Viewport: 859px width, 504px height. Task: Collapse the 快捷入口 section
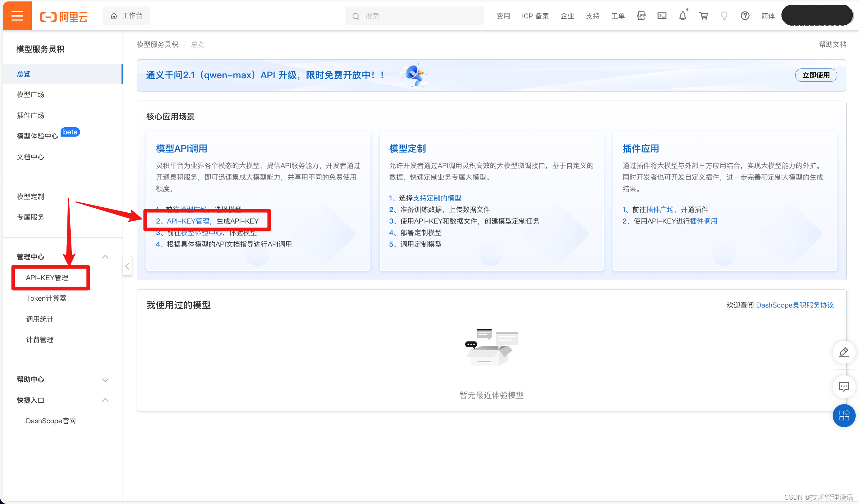point(105,400)
